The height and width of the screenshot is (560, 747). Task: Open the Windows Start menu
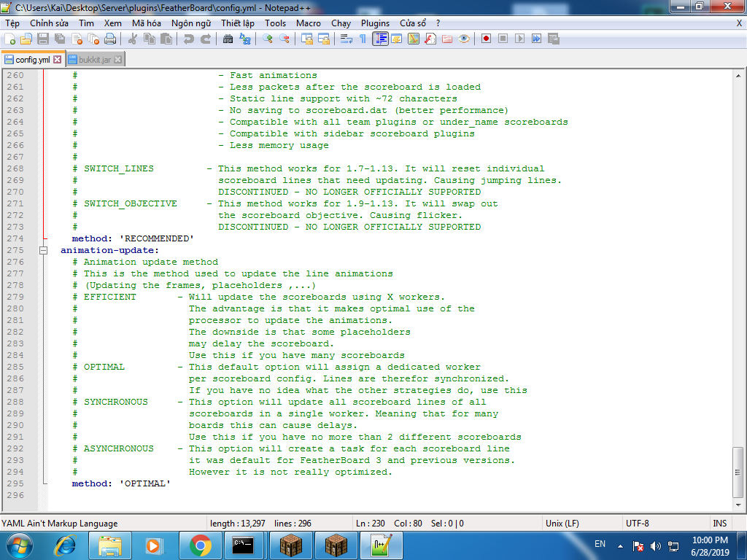tap(19, 545)
